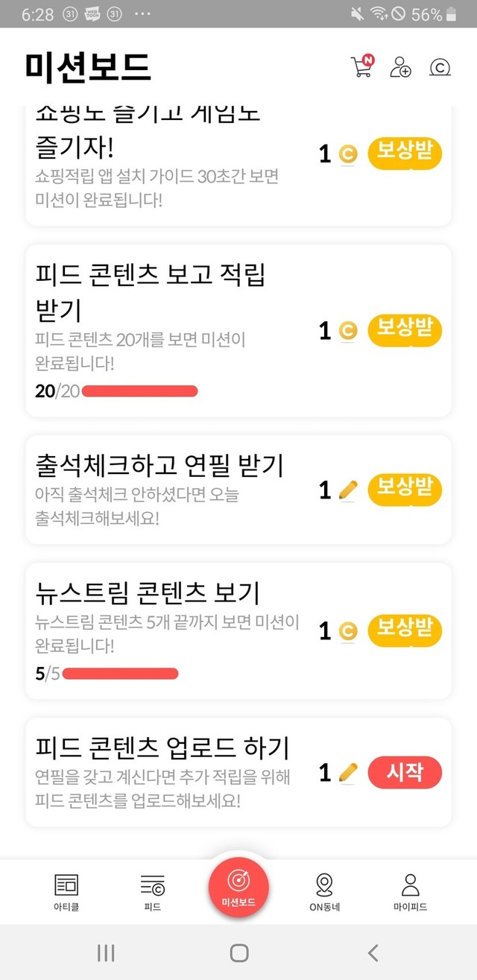The image size is (477, 980).
Task: Open the ON동네 tab
Action: pyautogui.click(x=324, y=891)
